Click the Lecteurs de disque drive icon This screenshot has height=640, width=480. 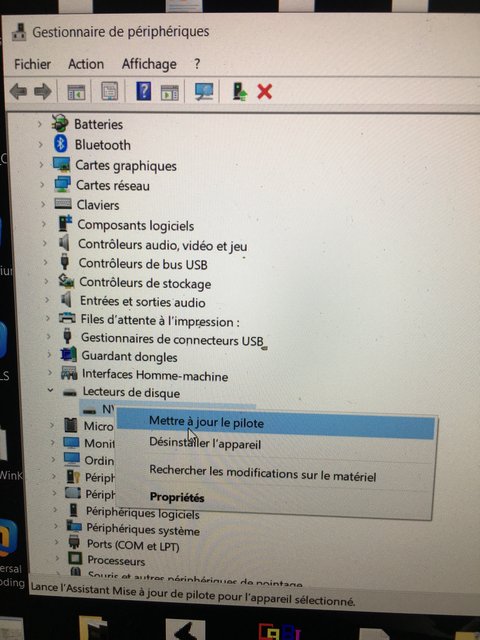click(70, 392)
